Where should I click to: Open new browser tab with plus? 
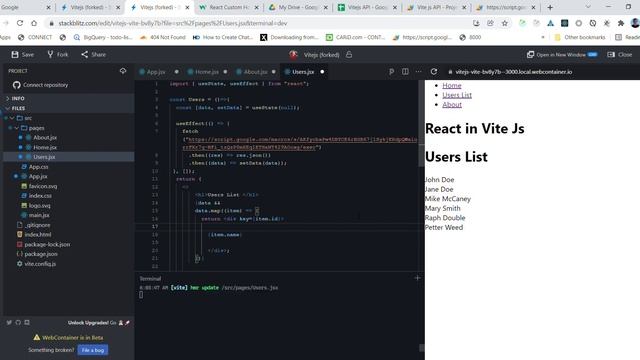point(550,7)
